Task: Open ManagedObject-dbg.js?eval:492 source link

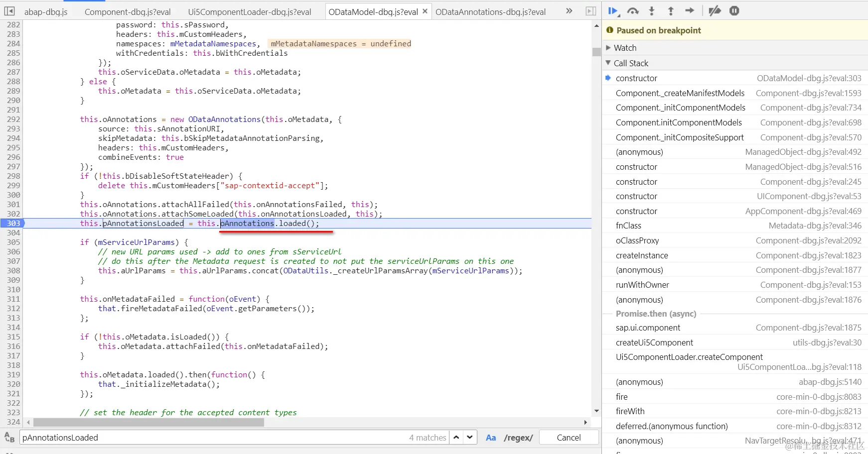Action: (x=803, y=152)
